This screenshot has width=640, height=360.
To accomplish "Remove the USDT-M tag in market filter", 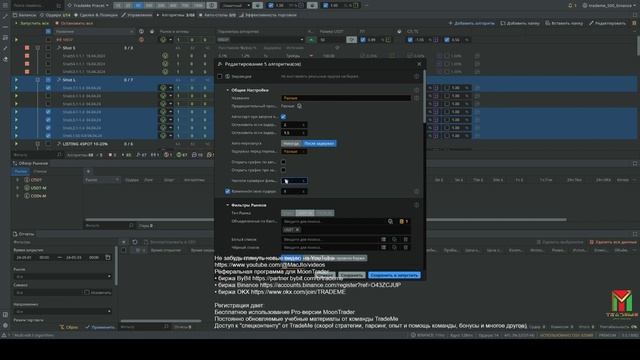I will coord(298,230).
